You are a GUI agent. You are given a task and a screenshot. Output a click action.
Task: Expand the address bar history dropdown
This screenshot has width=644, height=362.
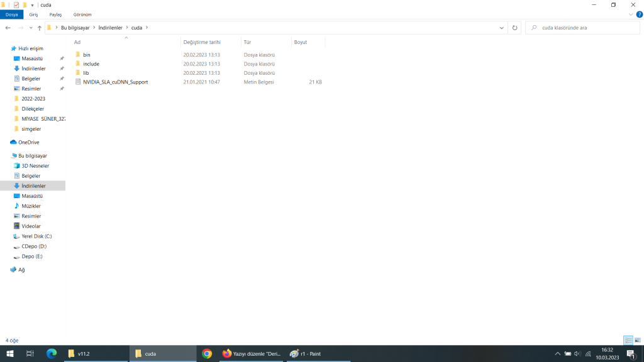click(502, 28)
